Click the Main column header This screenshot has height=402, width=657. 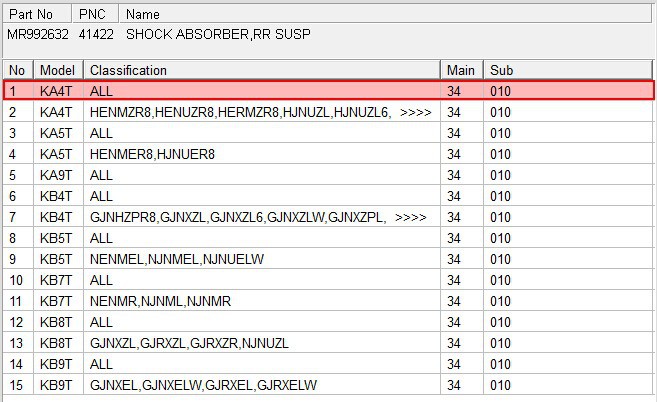point(461,70)
